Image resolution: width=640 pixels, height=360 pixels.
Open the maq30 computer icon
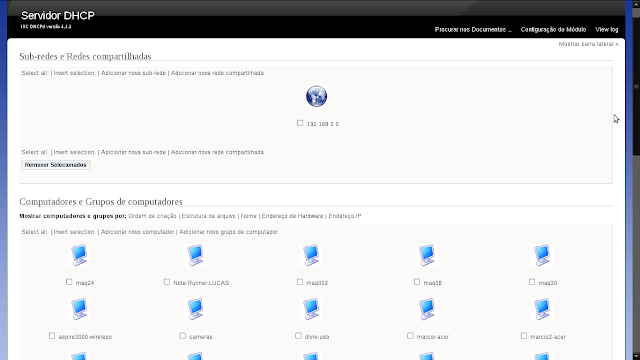pyautogui.click(x=542, y=255)
